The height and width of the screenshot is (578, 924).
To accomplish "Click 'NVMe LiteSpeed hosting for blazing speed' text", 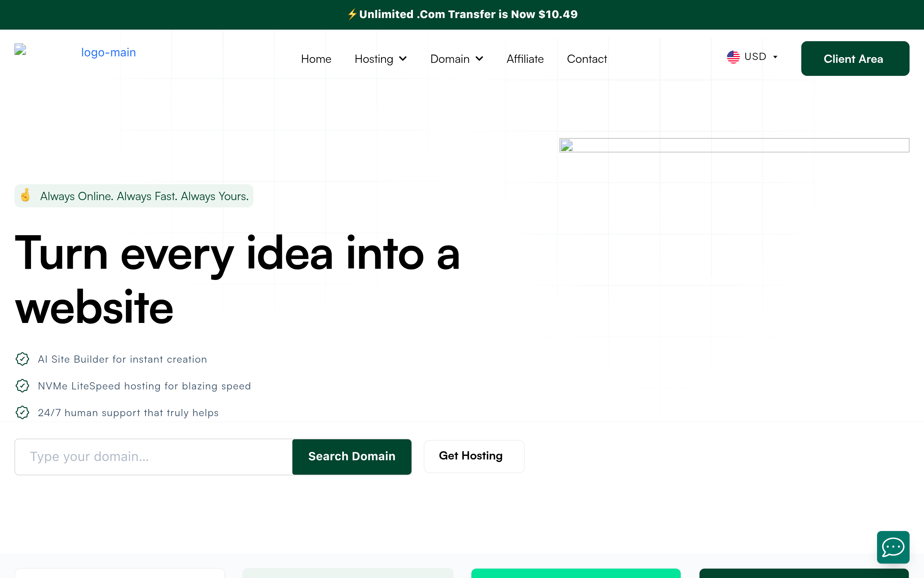I will pos(144,386).
